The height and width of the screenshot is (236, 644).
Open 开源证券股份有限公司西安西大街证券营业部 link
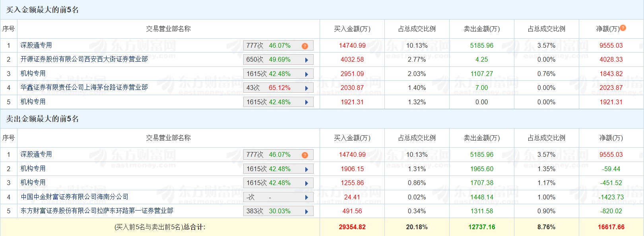(x=84, y=59)
